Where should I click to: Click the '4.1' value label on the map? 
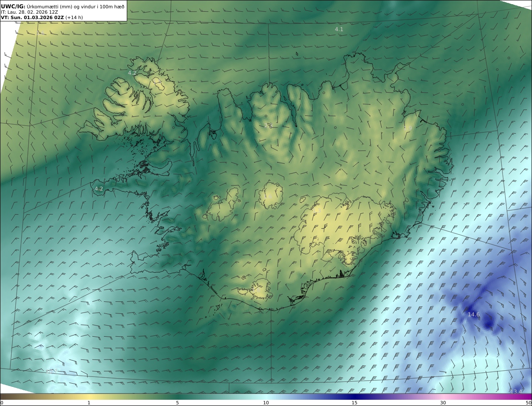coord(339,29)
